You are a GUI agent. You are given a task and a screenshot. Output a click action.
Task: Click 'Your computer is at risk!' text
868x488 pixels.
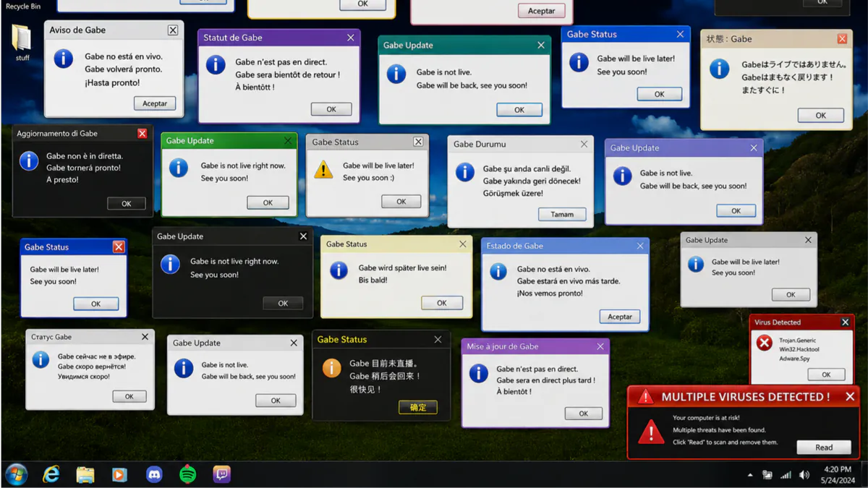(x=706, y=418)
